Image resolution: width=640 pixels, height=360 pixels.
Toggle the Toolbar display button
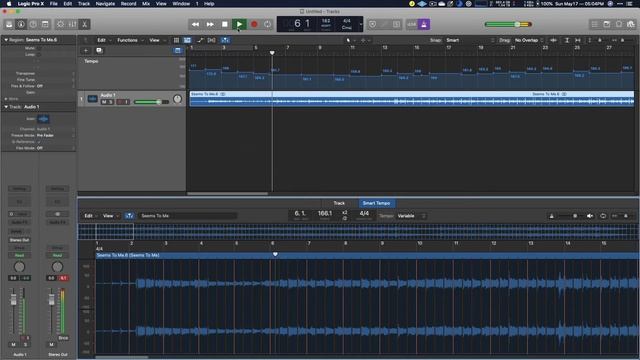click(x=45, y=24)
